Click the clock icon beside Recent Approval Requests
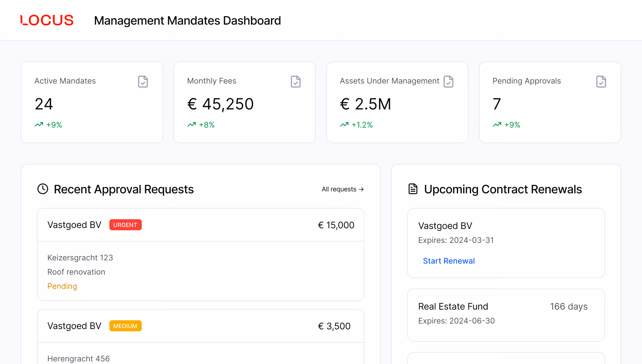Screen dimensions: 642x364 coord(43,189)
